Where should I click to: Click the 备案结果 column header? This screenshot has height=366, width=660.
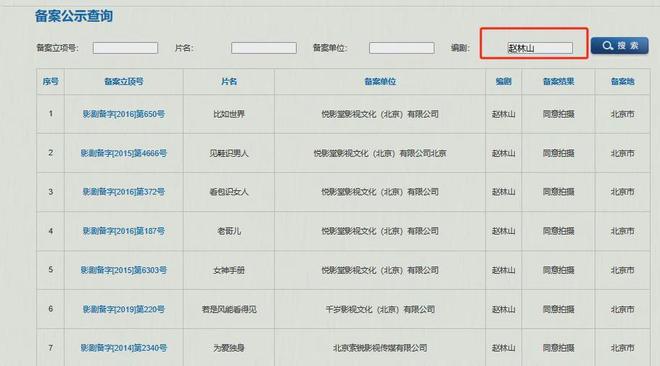pyautogui.click(x=559, y=82)
